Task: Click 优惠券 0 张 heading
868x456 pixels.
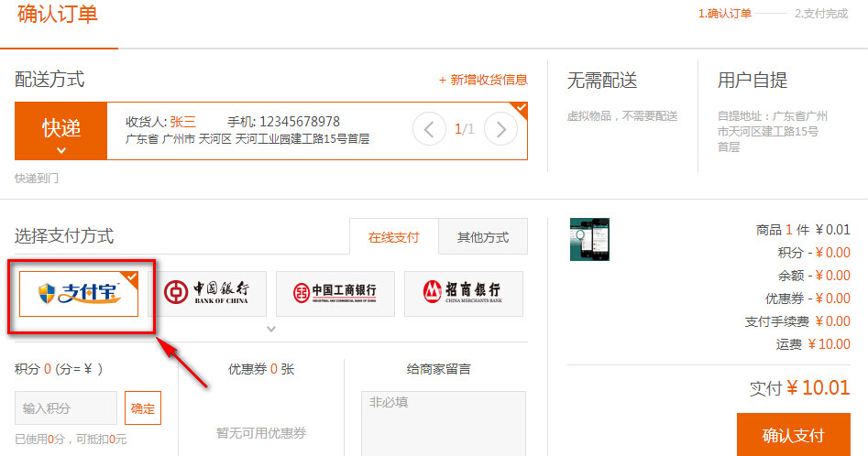Action: (261, 369)
